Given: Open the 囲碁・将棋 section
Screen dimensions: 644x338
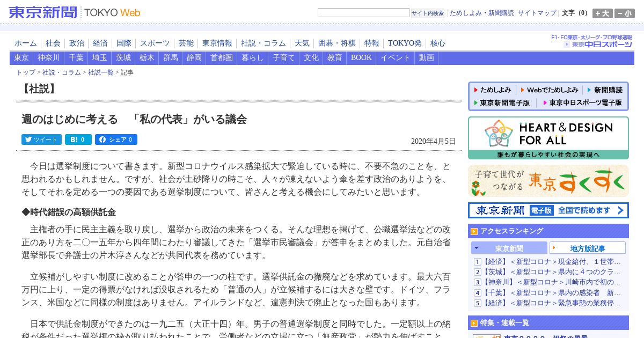Looking at the screenshot, I should pos(337,43).
